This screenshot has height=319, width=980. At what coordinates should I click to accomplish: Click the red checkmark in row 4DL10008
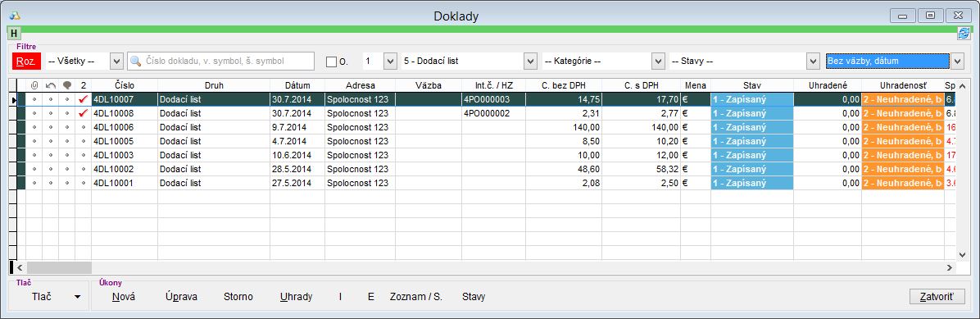pos(83,113)
